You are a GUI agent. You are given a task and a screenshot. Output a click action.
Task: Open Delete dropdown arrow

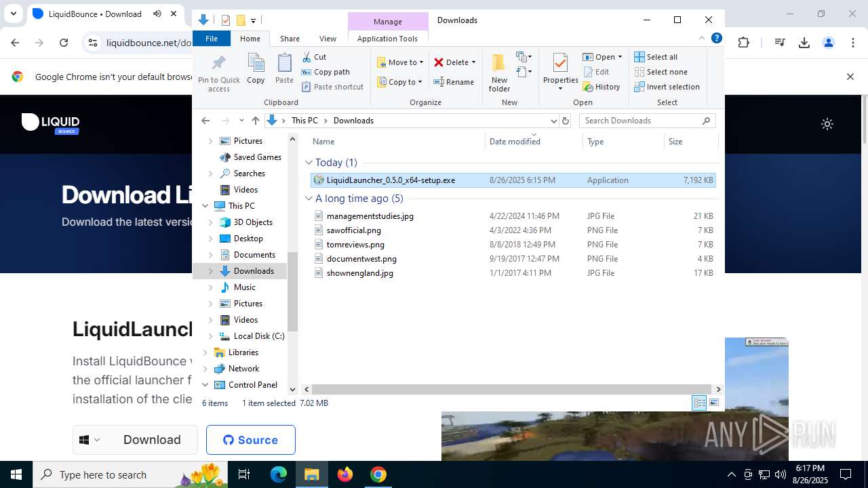pyautogui.click(x=473, y=62)
